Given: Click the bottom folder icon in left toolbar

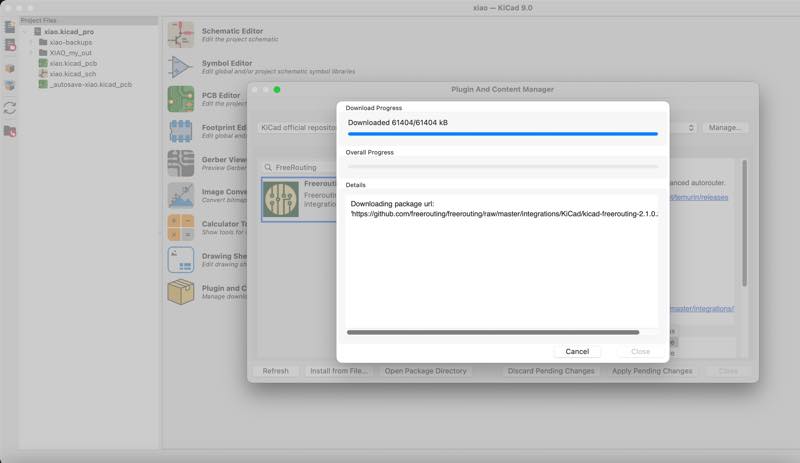Looking at the screenshot, I should coord(10,131).
